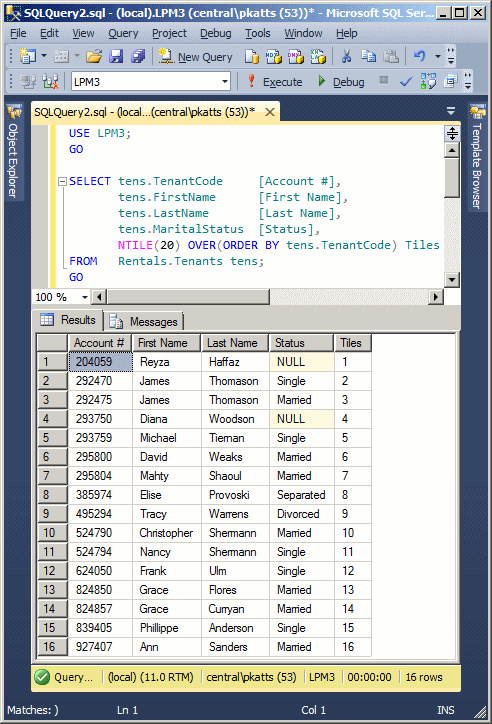Click the Undo arrow icon
The width and height of the screenshot is (492, 724).
(x=420, y=56)
